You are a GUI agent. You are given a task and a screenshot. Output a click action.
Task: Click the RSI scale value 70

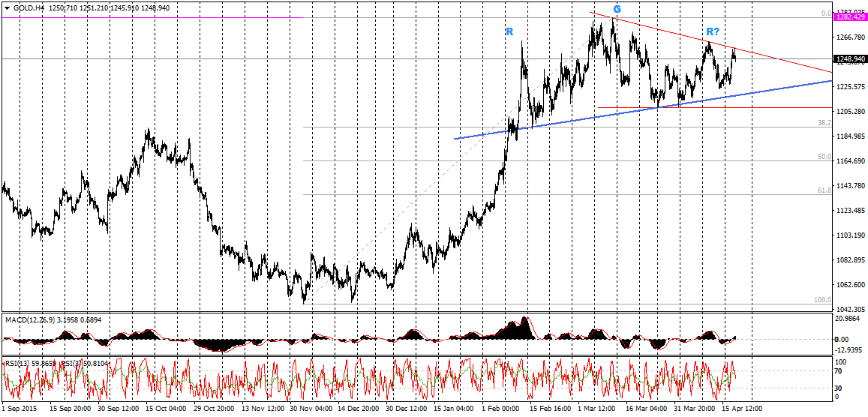coord(839,371)
